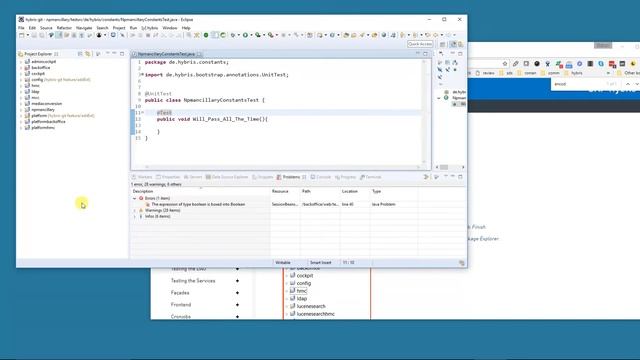Maximize the Outline view on the right

point(460,53)
